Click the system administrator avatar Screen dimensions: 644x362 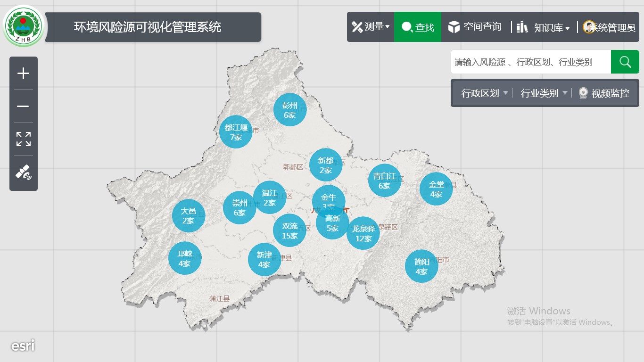(589, 27)
